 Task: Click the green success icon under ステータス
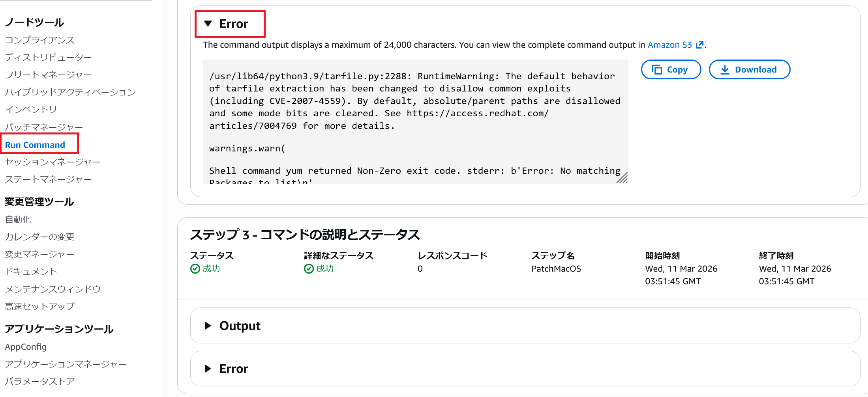tap(195, 269)
